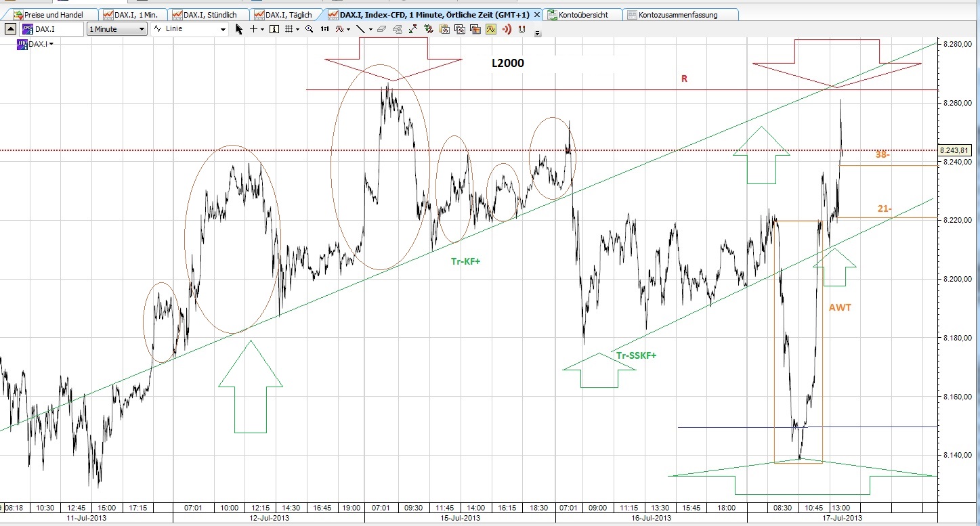
Task: Click the 1:1 scale reset icon
Action: (324, 30)
